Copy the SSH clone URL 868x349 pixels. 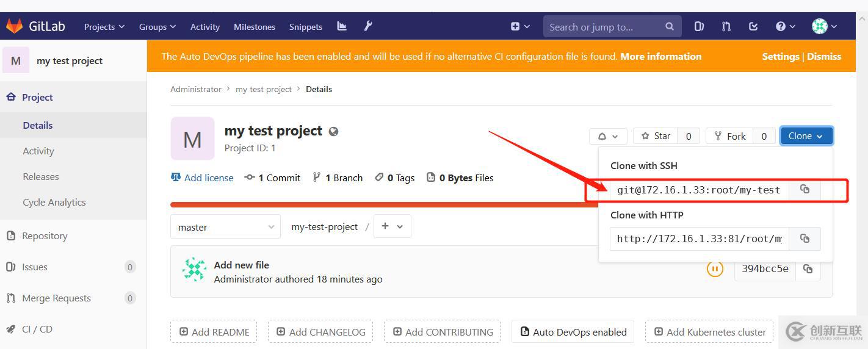click(805, 190)
